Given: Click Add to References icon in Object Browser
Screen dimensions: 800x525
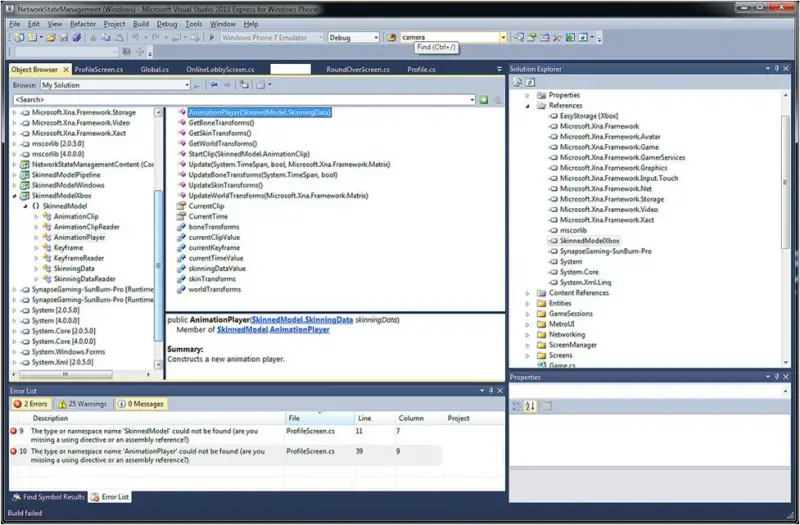Looking at the screenshot, I should [244, 85].
